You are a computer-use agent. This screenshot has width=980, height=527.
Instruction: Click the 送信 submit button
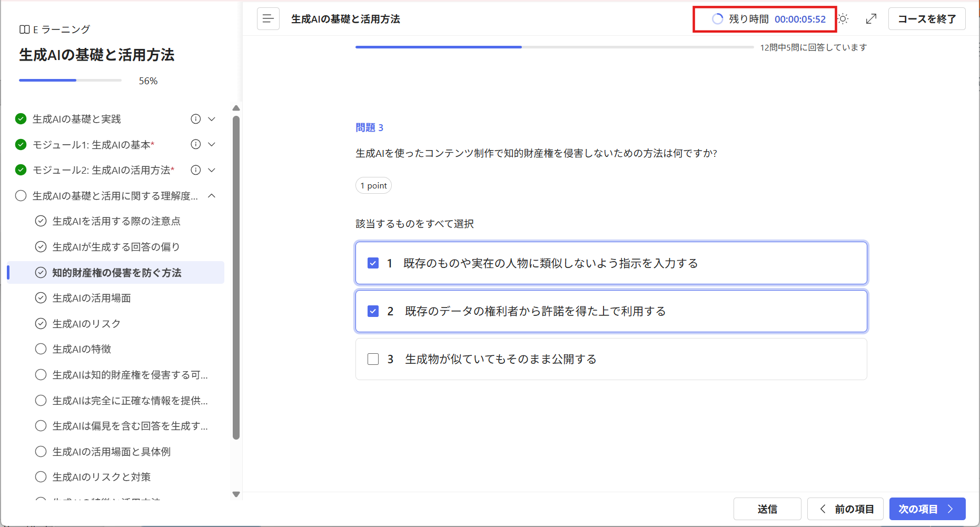tap(767, 509)
